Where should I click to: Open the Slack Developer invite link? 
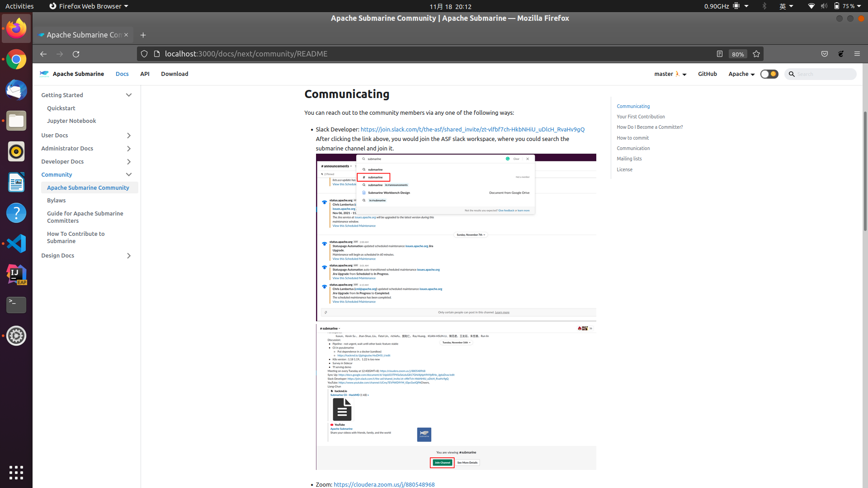tap(472, 130)
